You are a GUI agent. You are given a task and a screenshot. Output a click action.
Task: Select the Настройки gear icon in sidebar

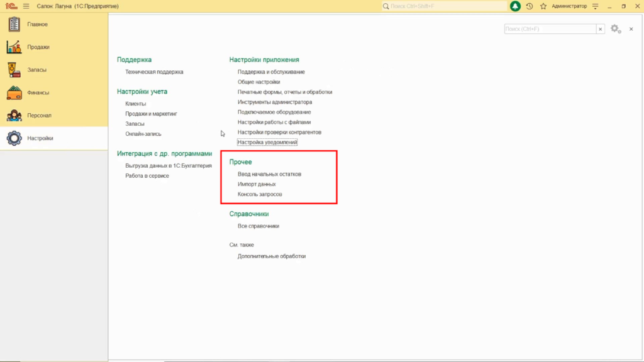(14, 138)
